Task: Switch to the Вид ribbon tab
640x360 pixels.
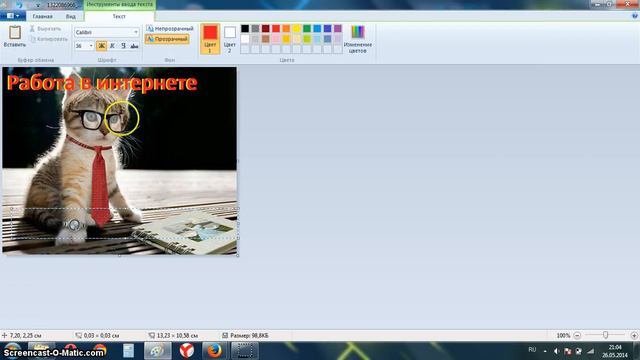Action: [x=71, y=16]
